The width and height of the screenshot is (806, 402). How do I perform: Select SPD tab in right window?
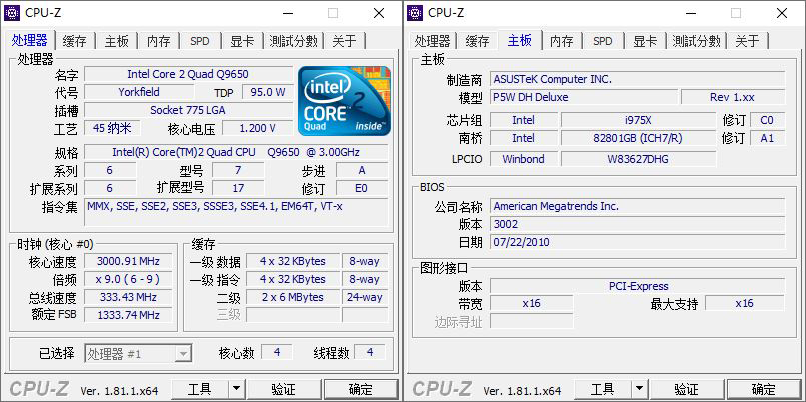pos(603,41)
